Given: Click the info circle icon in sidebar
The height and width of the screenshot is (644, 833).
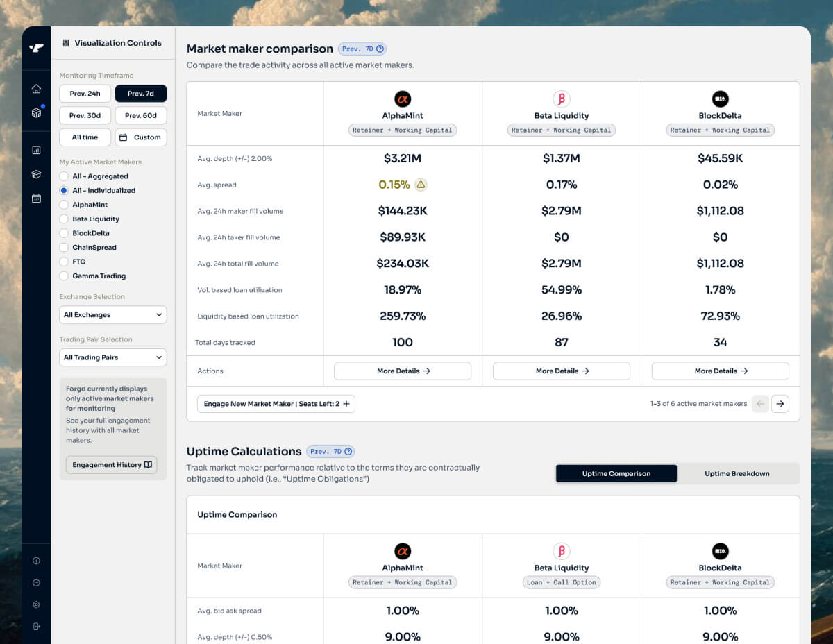Looking at the screenshot, I should [36, 561].
